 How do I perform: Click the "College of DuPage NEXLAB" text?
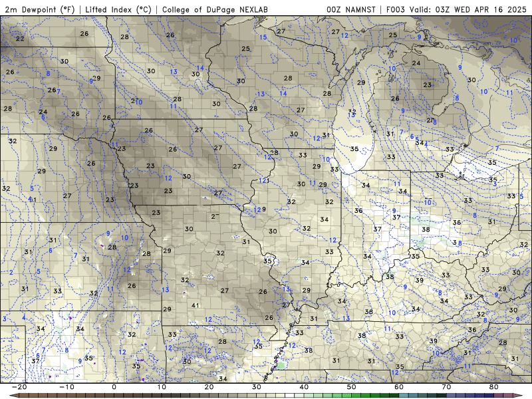215,9
